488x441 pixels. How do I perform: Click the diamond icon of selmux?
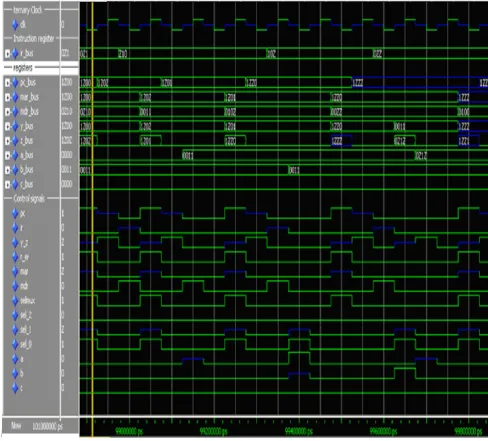(x=15, y=301)
